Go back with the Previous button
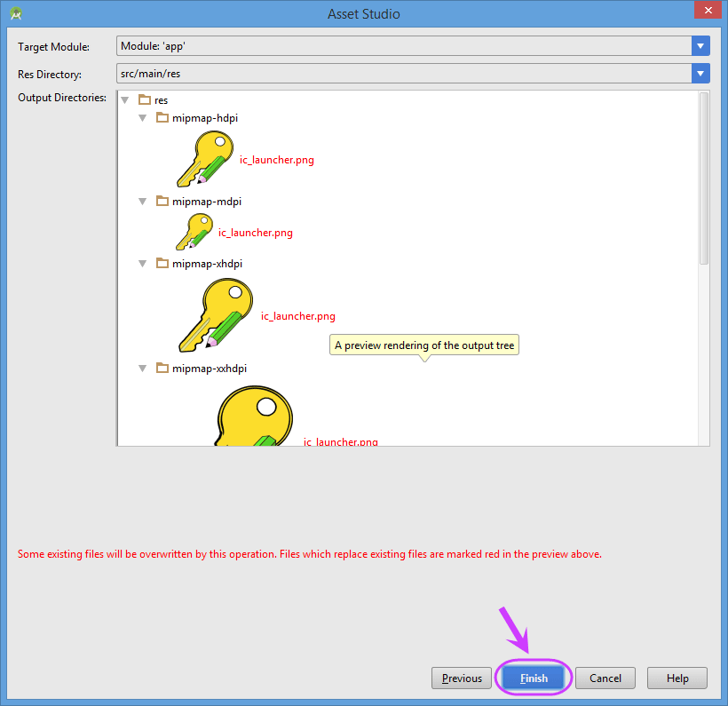Image resolution: width=728 pixels, height=706 pixels. pos(462,678)
